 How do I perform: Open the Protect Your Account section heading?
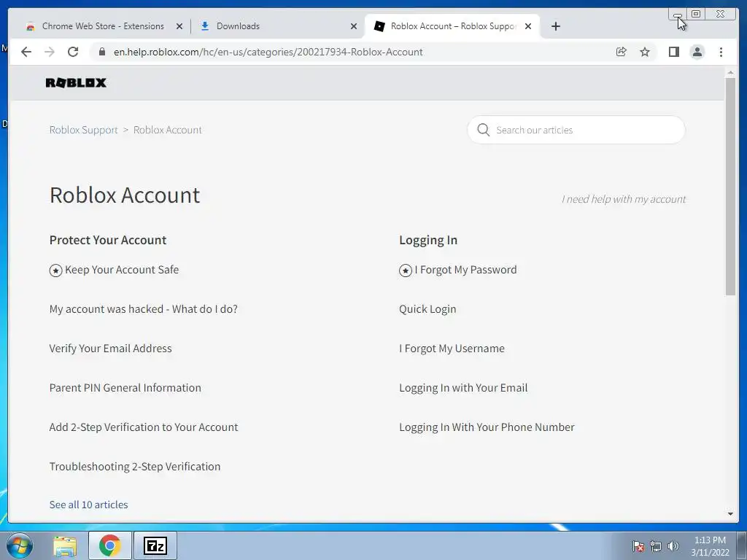pyautogui.click(x=108, y=240)
